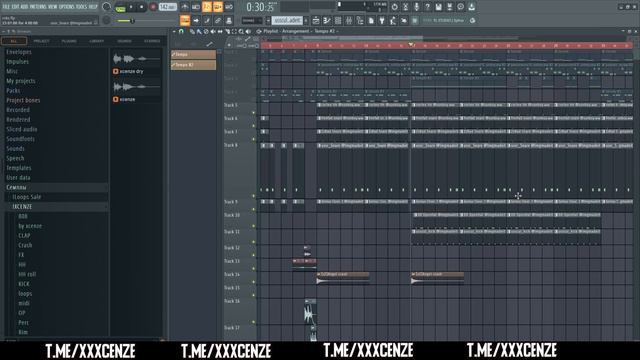This screenshot has width=640, height=360.
Task: Select the playlist paint brush tool
Action: (x=199, y=31)
